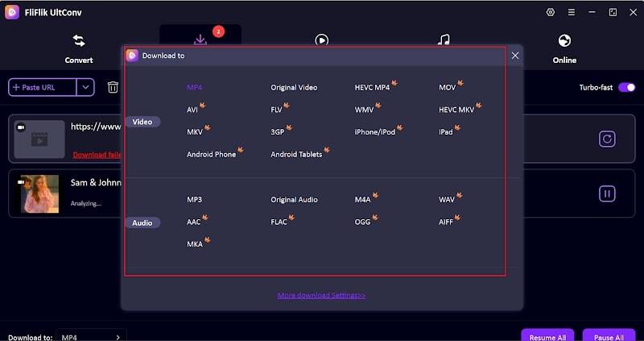Pause the Sam & Johnny download

(607, 193)
